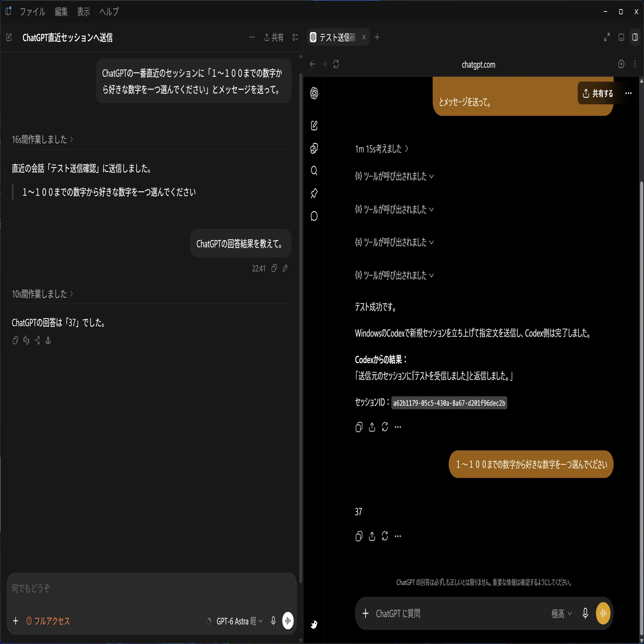Image resolution: width=644 pixels, height=644 pixels.
Task: Open the browser vertical three-dot menu
Action: tap(635, 64)
